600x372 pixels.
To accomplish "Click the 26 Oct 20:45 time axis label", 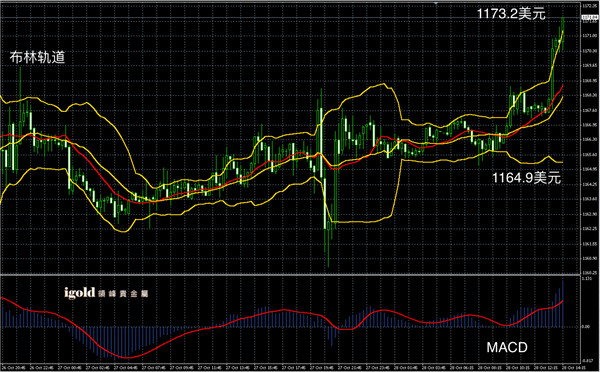I will [10, 367].
